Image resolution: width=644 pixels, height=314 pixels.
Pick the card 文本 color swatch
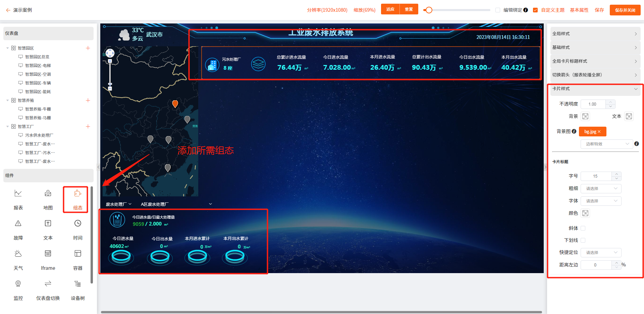click(629, 116)
